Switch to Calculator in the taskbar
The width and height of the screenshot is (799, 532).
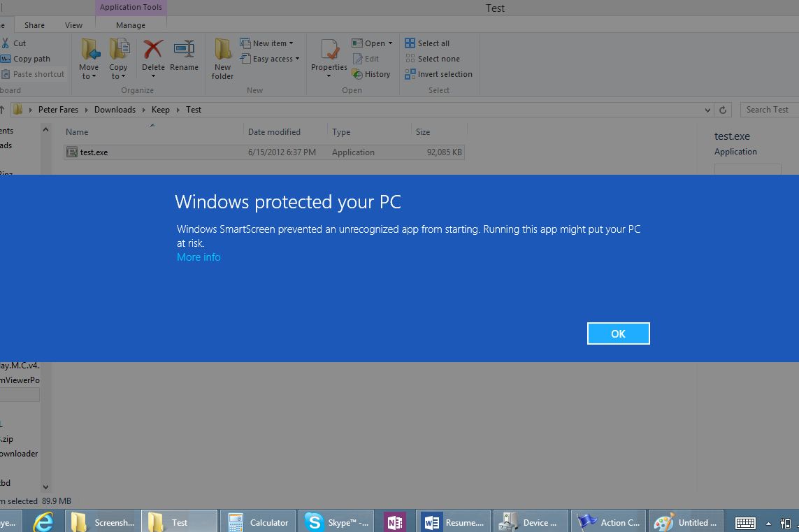pos(259,522)
